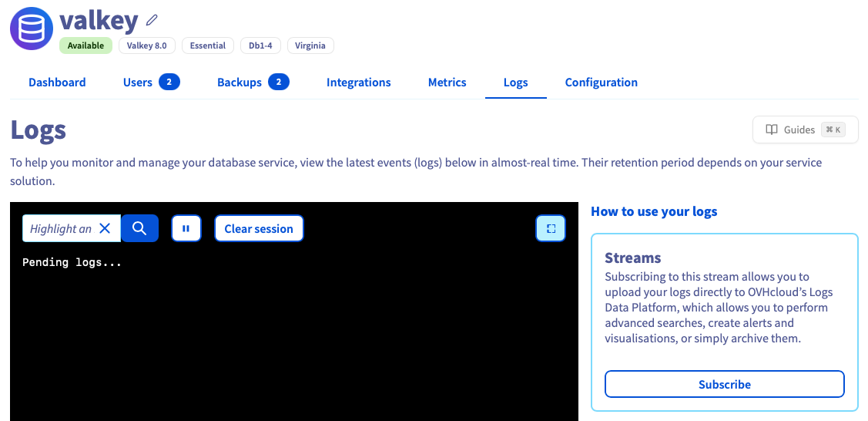
Task: Click the valkey database service icon
Action: 32,29
